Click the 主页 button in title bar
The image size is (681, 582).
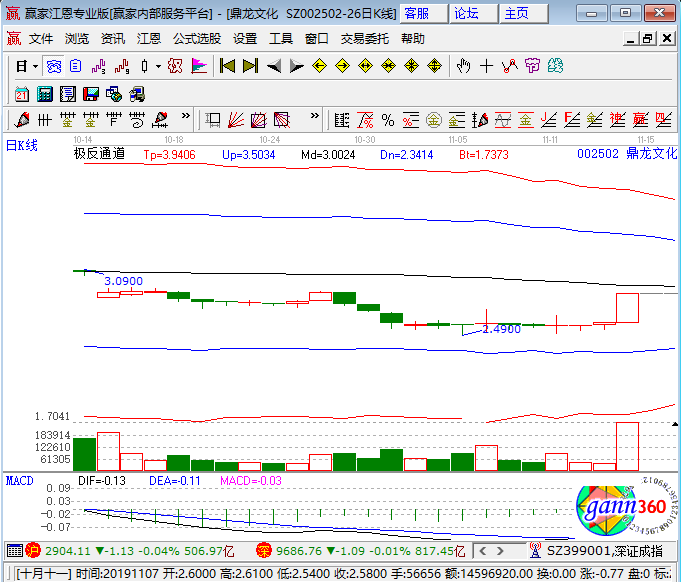tap(523, 13)
